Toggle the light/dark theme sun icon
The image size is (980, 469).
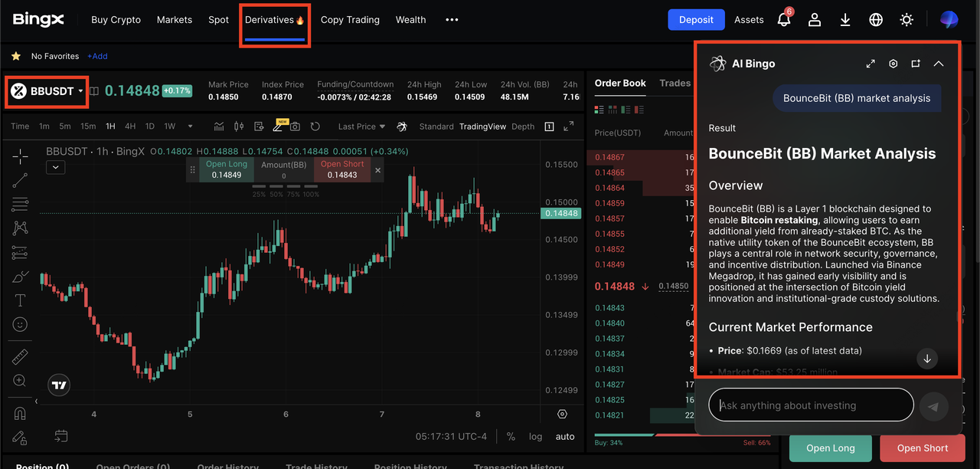pos(906,20)
